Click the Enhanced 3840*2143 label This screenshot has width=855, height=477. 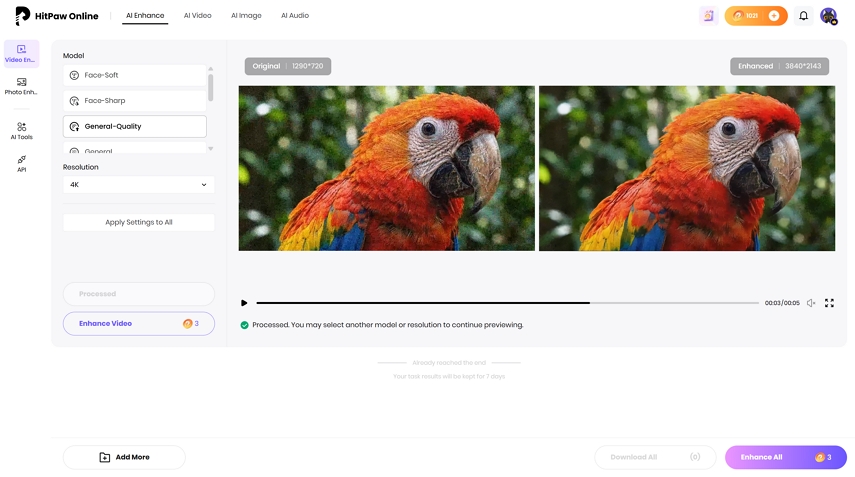(x=780, y=67)
